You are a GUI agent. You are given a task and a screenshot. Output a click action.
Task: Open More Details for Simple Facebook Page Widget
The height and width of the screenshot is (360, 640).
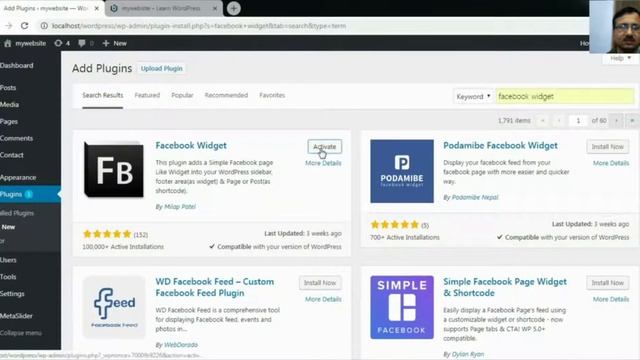pos(611,300)
